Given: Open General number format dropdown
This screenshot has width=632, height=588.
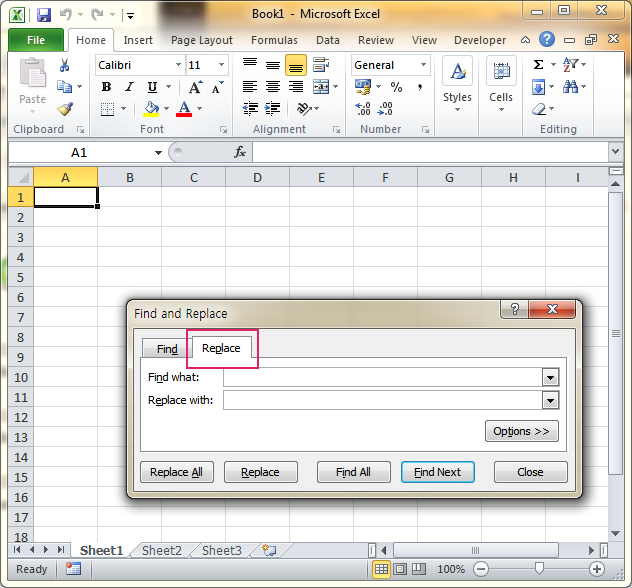Looking at the screenshot, I should [423, 65].
